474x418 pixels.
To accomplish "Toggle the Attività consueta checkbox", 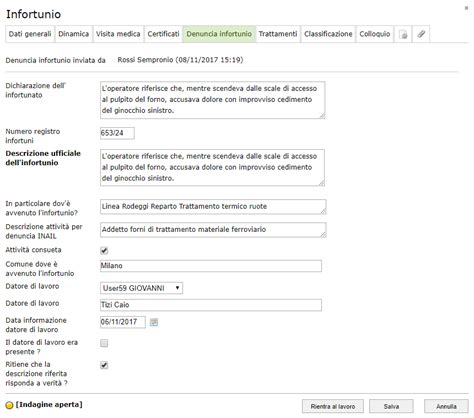I will [x=104, y=251].
